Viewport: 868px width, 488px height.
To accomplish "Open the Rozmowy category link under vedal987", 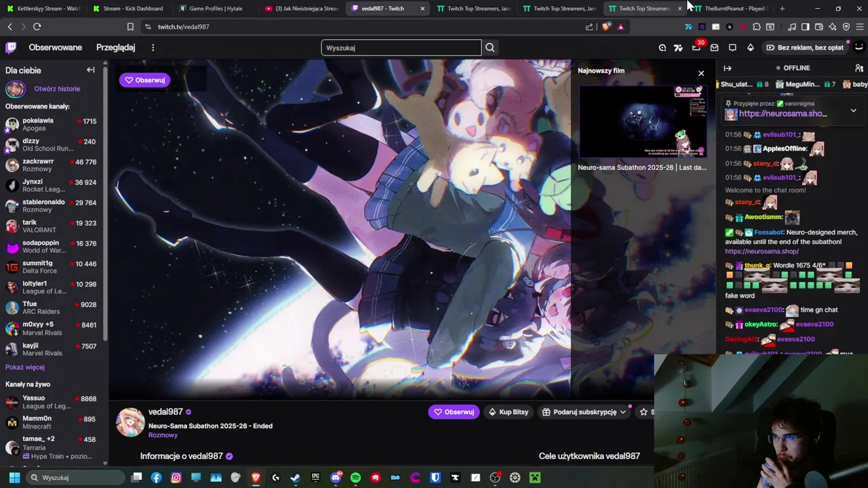I will [x=163, y=435].
